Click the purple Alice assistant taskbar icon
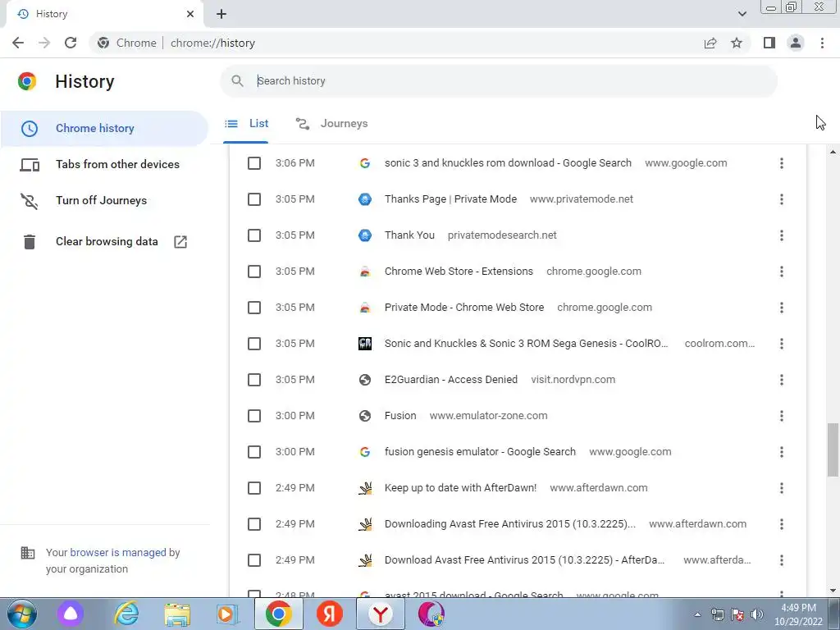Viewport: 840px width, 630px height. (71, 614)
